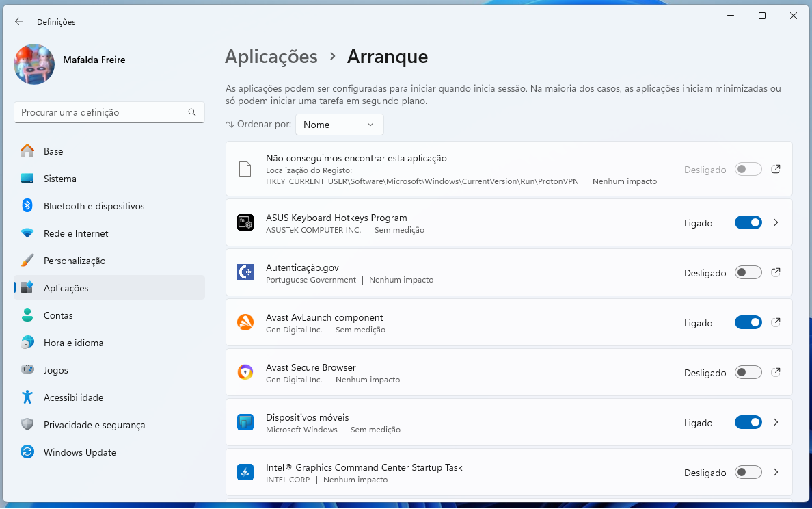Click the Avast AvLaunch orange icon

click(245, 322)
